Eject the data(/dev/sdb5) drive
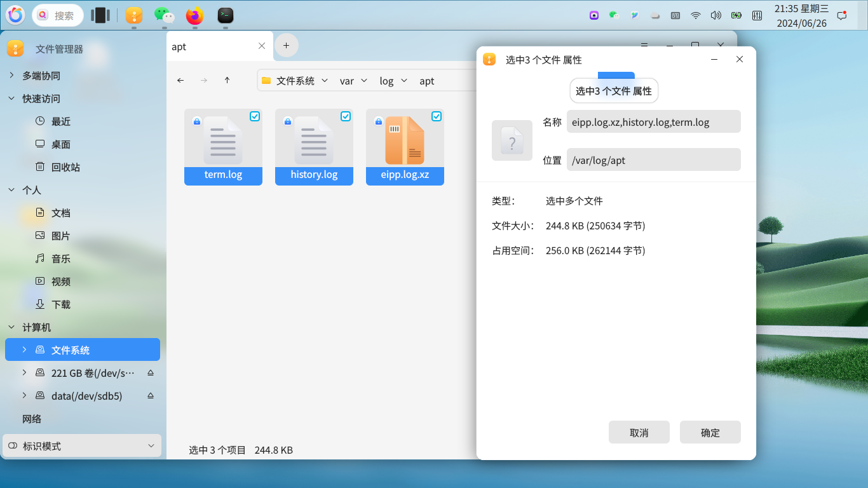This screenshot has width=868, height=488. coord(151,396)
